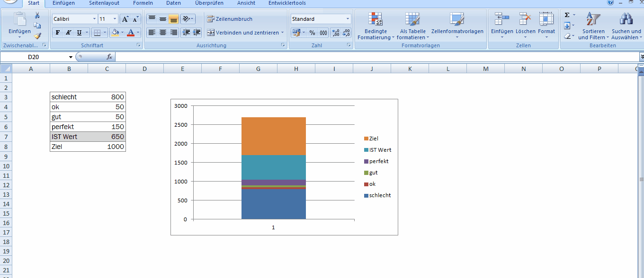The image size is (644, 278).
Task: Click the orientation text rotation icon
Action: [x=188, y=19]
